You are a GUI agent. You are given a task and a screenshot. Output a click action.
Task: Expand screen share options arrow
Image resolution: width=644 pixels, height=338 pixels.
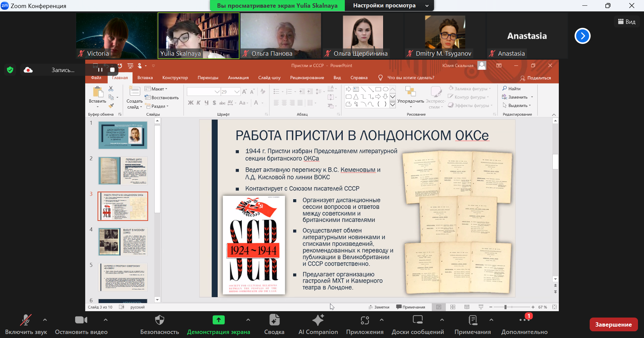tap(248, 320)
